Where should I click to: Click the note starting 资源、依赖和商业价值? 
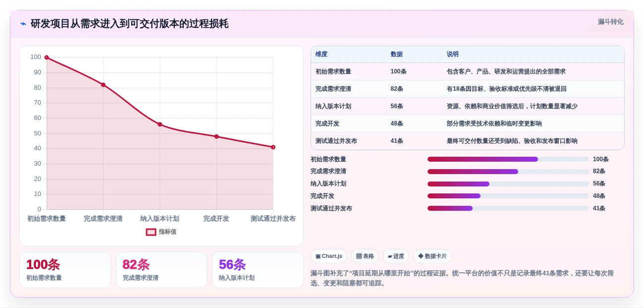click(x=512, y=106)
